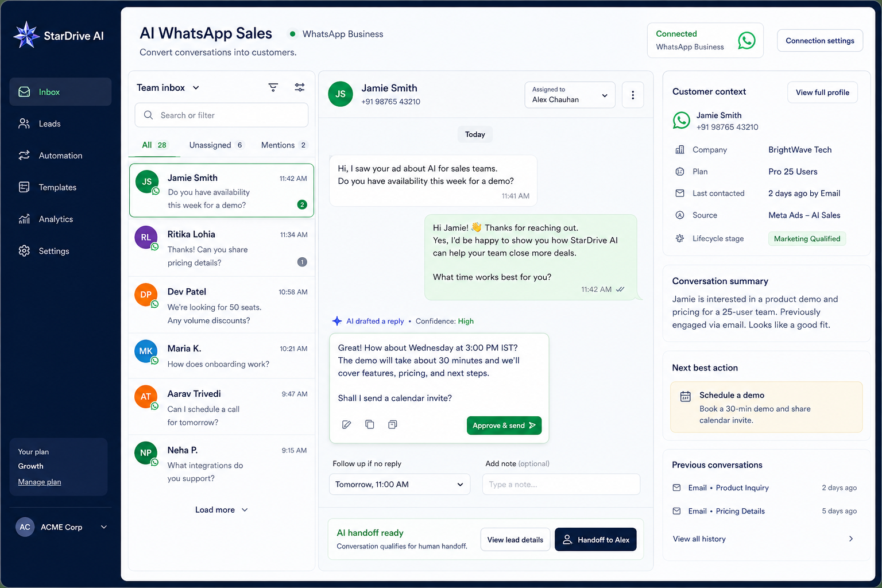This screenshot has width=882, height=588.
Task: Click View full profile button
Action: click(x=822, y=92)
